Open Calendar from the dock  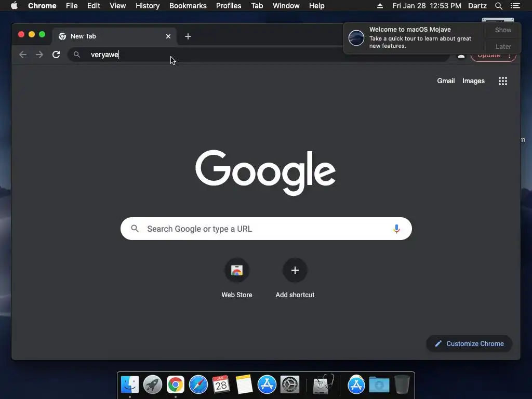point(221,385)
